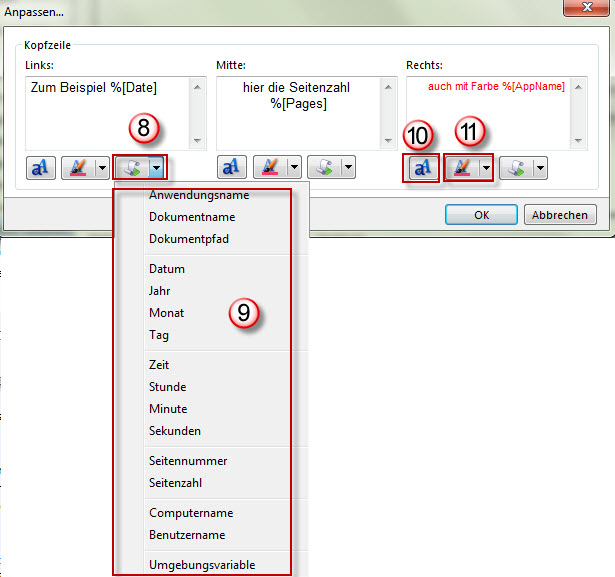Click down arrow of Rechts field scrollbar

(x=578, y=140)
